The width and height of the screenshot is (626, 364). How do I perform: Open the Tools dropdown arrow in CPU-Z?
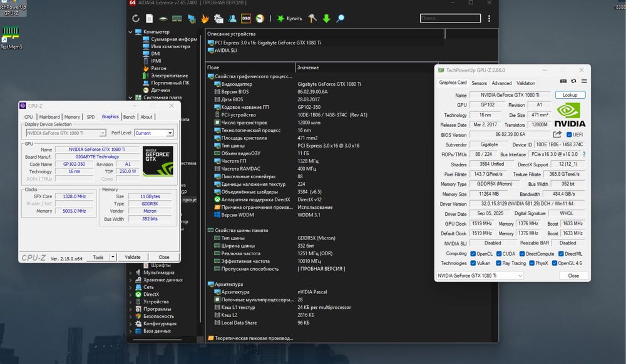pos(113,257)
